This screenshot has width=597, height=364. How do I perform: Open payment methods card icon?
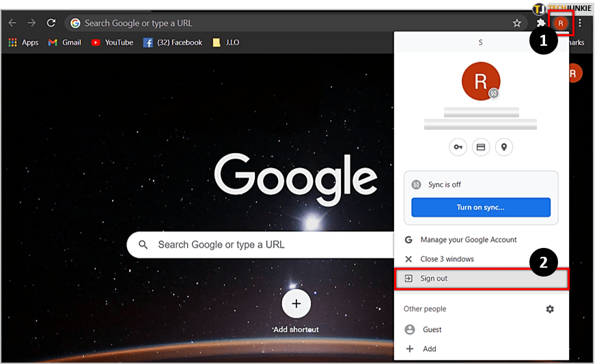(x=481, y=147)
